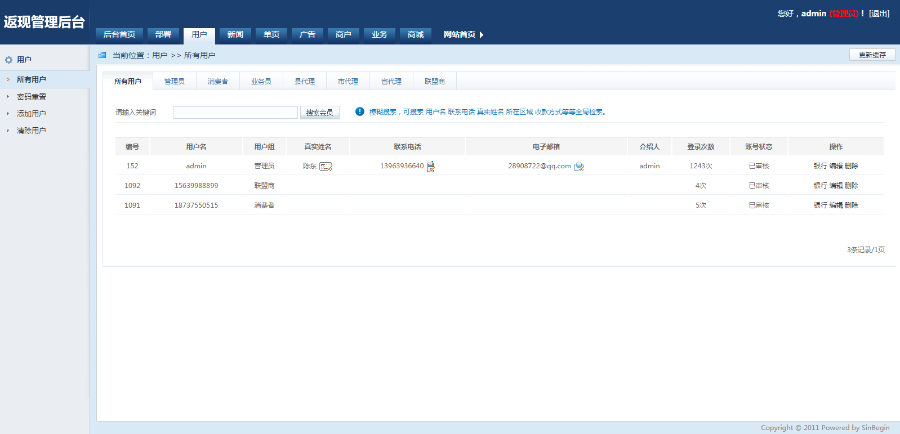Image resolution: width=900 pixels, height=434 pixels.
Task: Open the 单页 top menu
Action: tap(271, 34)
